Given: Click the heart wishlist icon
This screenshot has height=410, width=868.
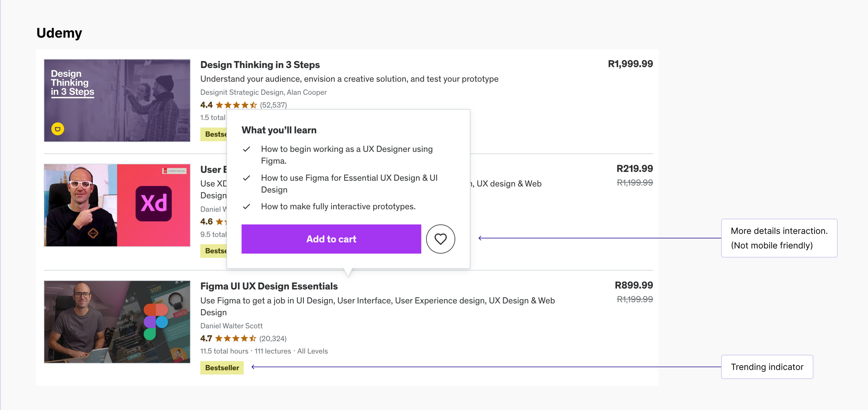Looking at the screenshot, I should click(x=440, y=239).
